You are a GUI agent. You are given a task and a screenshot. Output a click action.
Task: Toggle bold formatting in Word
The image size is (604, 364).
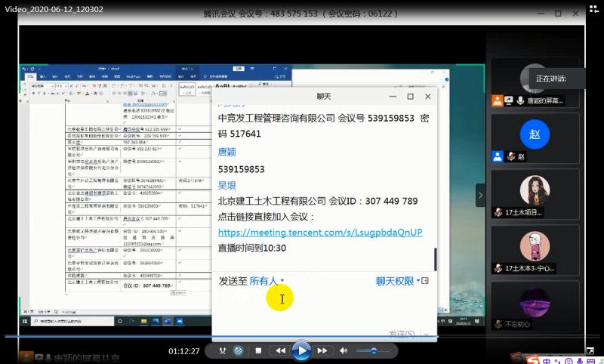pyautogui.click(x=33, y=94)
